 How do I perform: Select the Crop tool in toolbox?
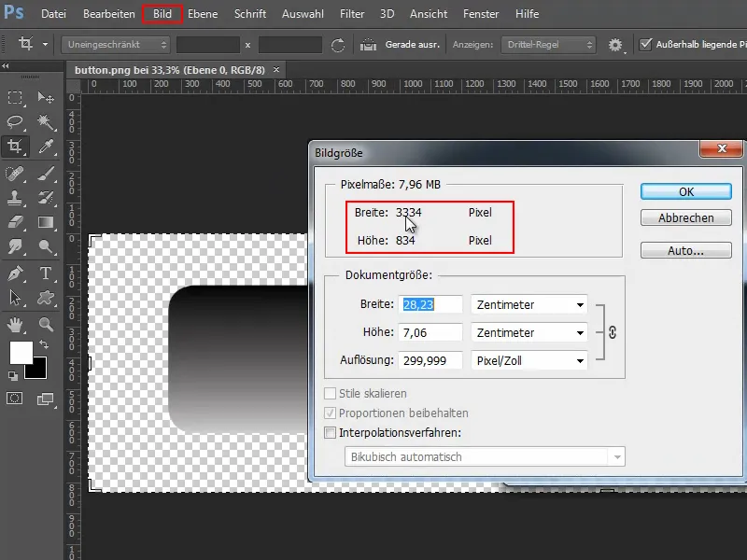click(x=15, y=147)
